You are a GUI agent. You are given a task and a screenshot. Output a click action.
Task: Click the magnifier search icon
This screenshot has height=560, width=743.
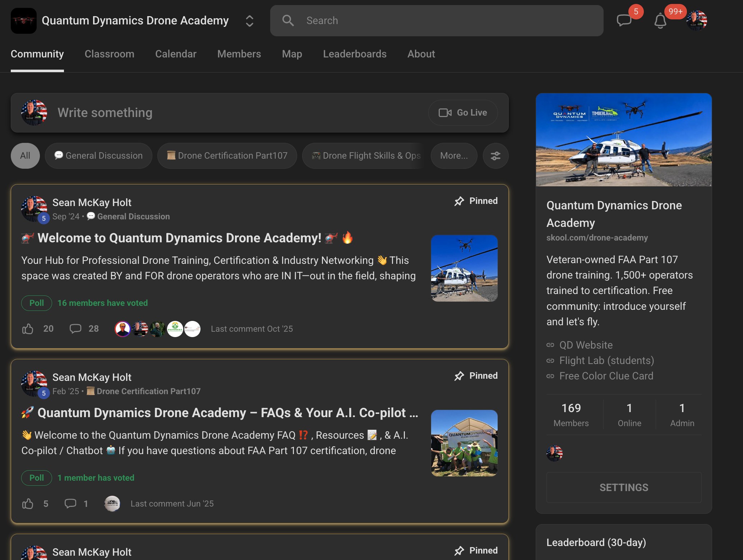coord(288,20)
